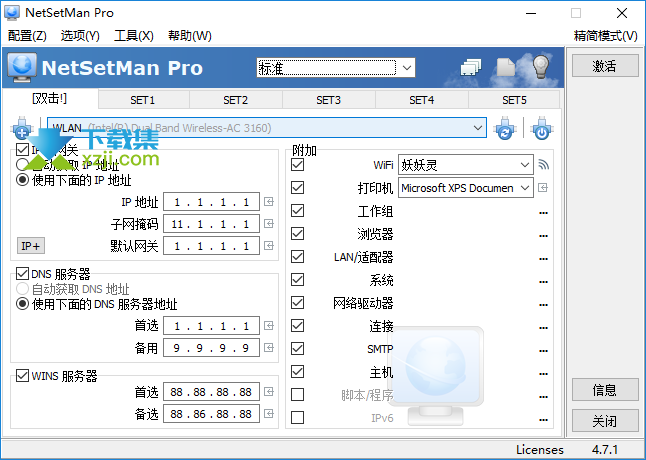Screen dimensions: 646x460
Task: Select 使用下面的 DNS 服务器地址 radio button
Action: [x=22, y=304]
